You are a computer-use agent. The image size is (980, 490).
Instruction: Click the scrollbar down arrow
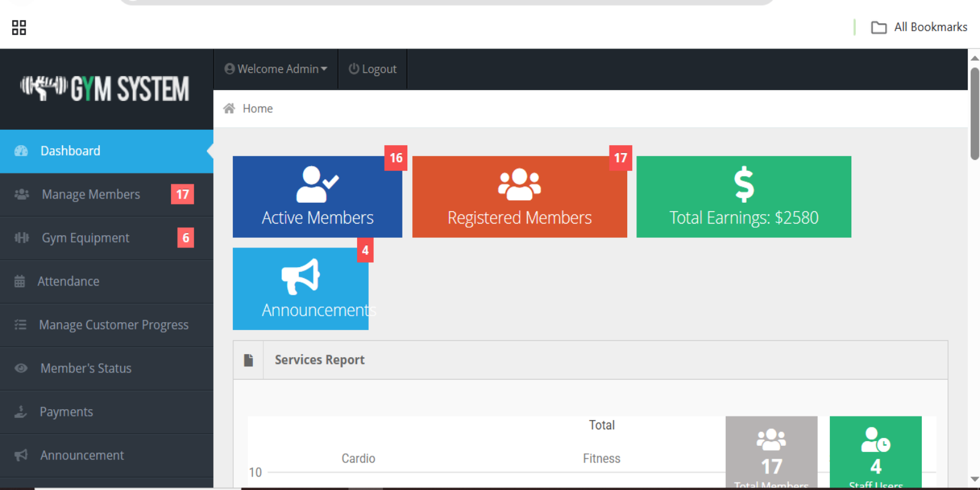tap(974, 480)
